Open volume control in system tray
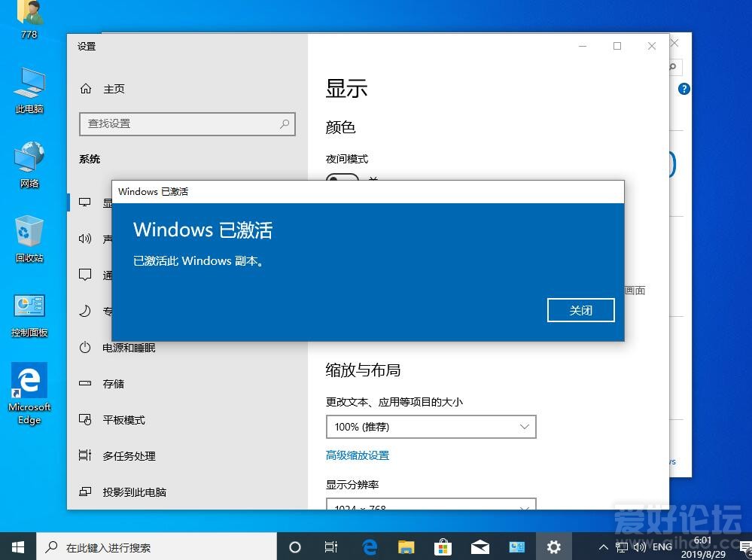Image resolution: width=752 pixels, height=560 pixels. [x=639, y=547]
